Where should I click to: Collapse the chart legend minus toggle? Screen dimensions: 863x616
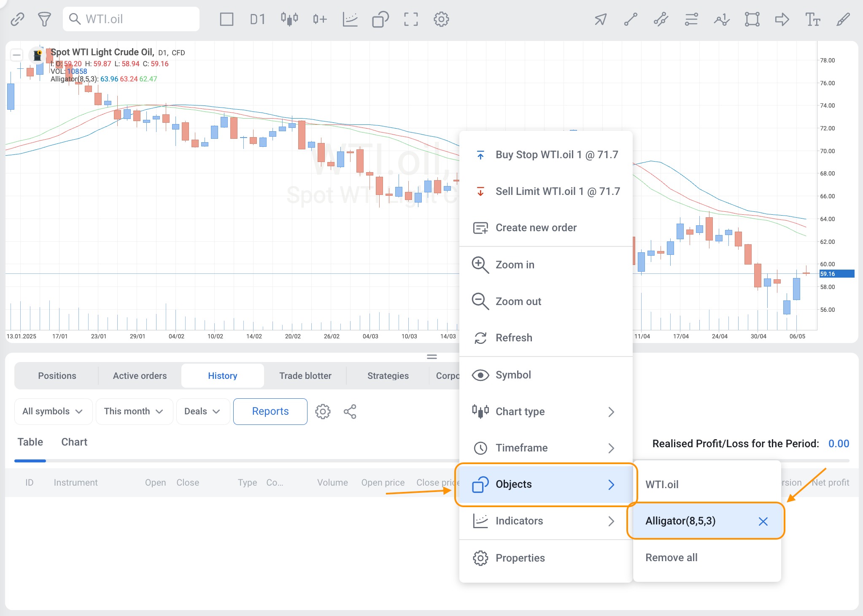17,55
